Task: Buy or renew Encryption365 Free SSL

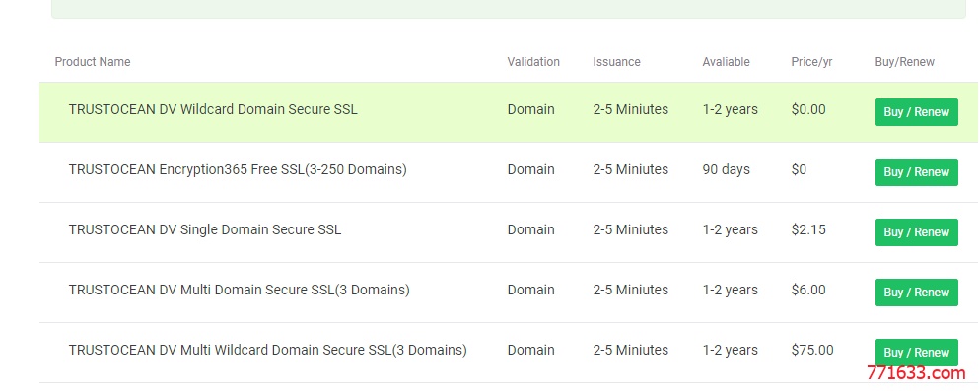Action: 916,172
